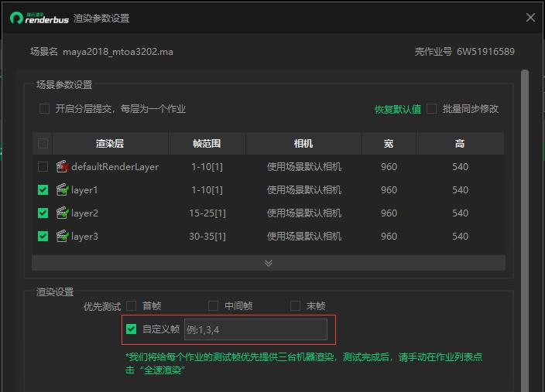
Task: Click the 高 column header
Action: click(460, 143)
